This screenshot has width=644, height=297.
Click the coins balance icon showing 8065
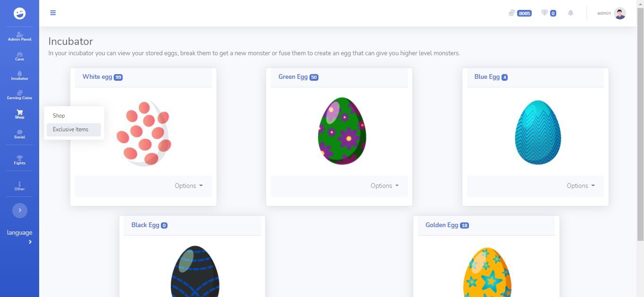pyautogui.click(x=512, y=13)
